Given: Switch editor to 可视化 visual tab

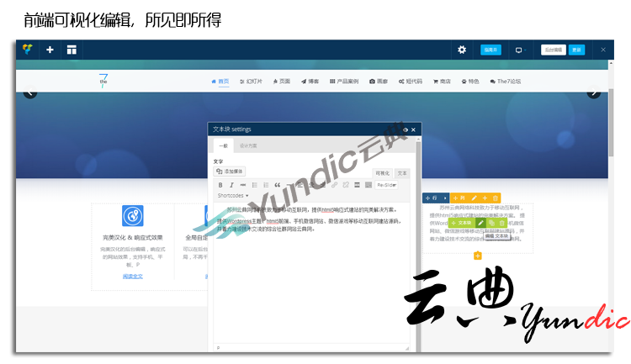Looking at the screenshot, I should point(382,173).
